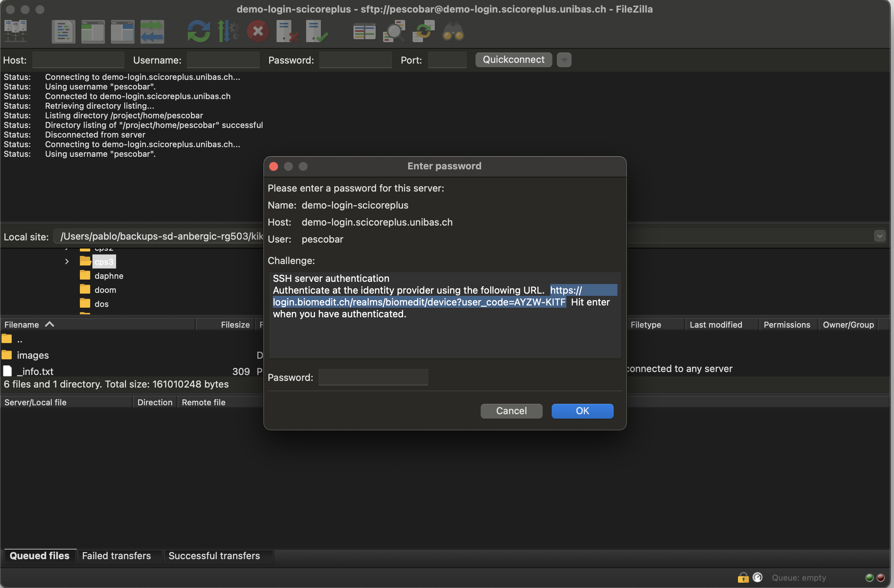Click the disconnect from server icon
The image size is (894, 588).
pyautogui.click(x=287, y=31)
